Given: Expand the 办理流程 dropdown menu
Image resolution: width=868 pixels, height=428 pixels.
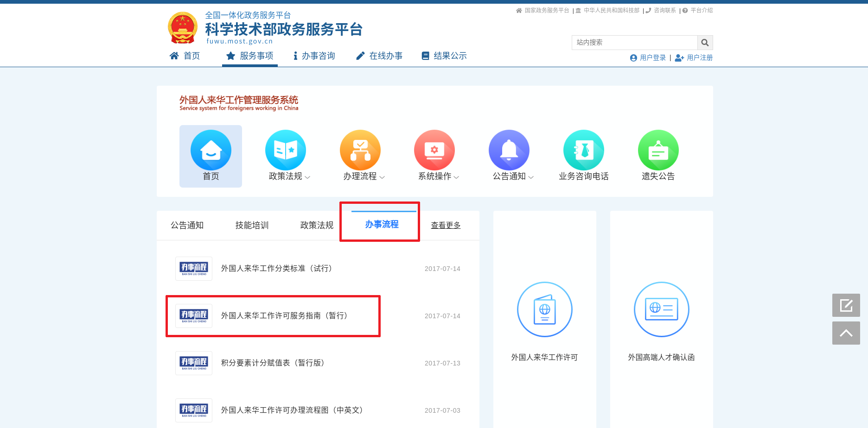Looking at the screenshot, I should 364,176.
